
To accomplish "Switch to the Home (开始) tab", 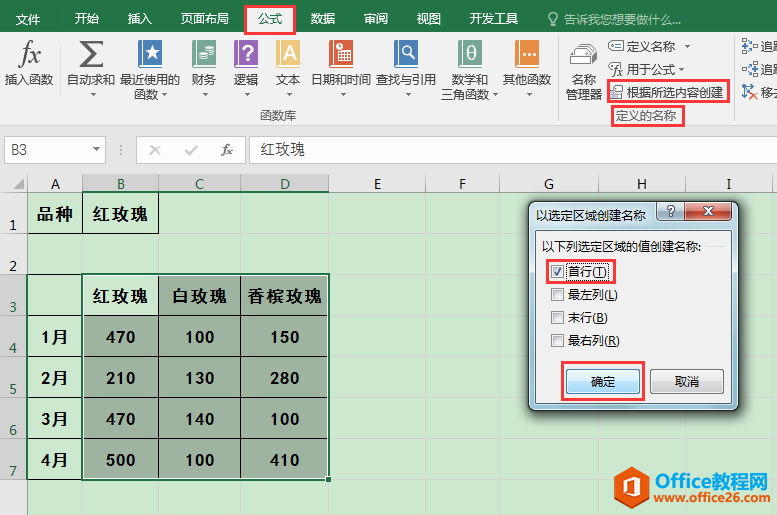I will pyautogui.click(x=87, y=19).
